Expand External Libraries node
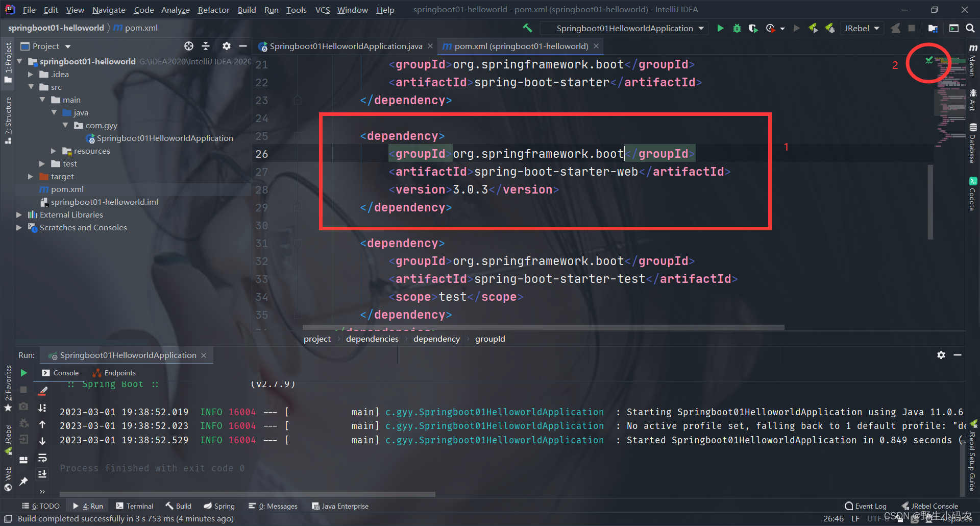 [19, 214]
